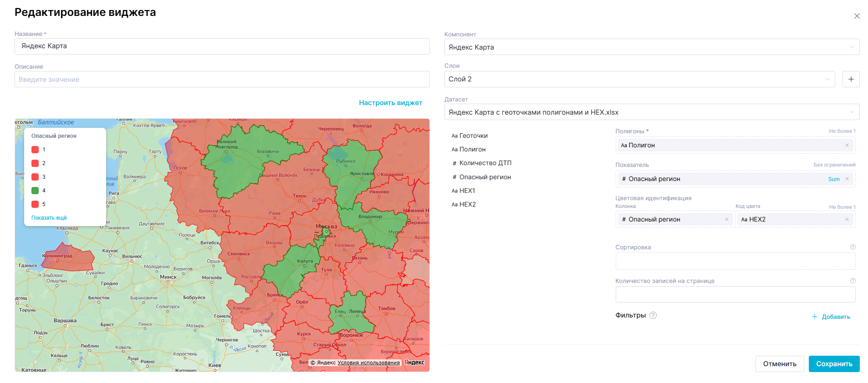The width and height of the screenshot is (868, 383).
Task: Remove Полигон from Полигоны field
Action: 847,146
